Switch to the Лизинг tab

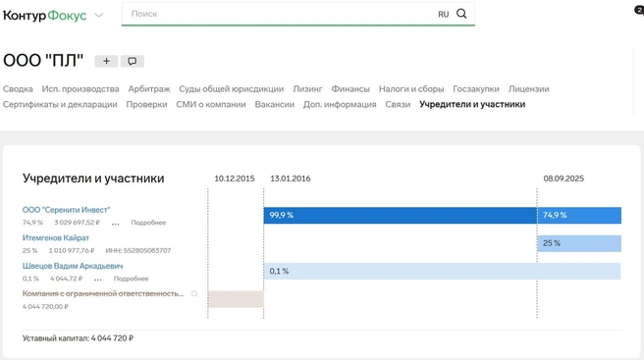(x=307, y=88)
